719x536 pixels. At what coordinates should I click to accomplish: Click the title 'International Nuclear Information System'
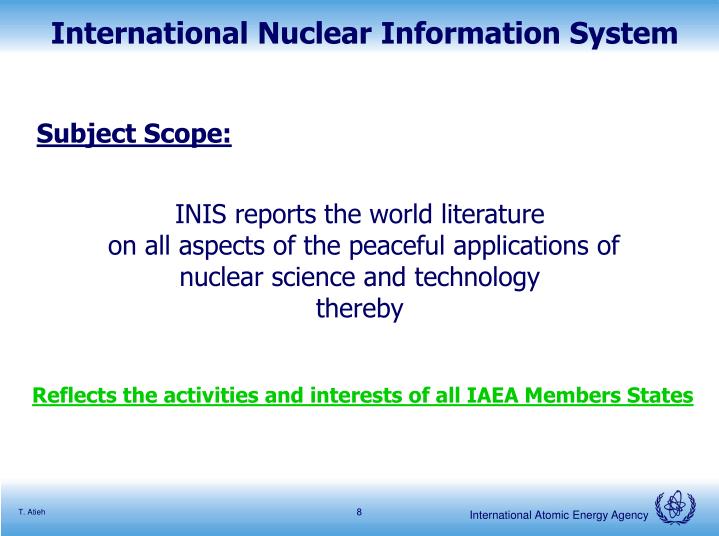tap(364, 33)
